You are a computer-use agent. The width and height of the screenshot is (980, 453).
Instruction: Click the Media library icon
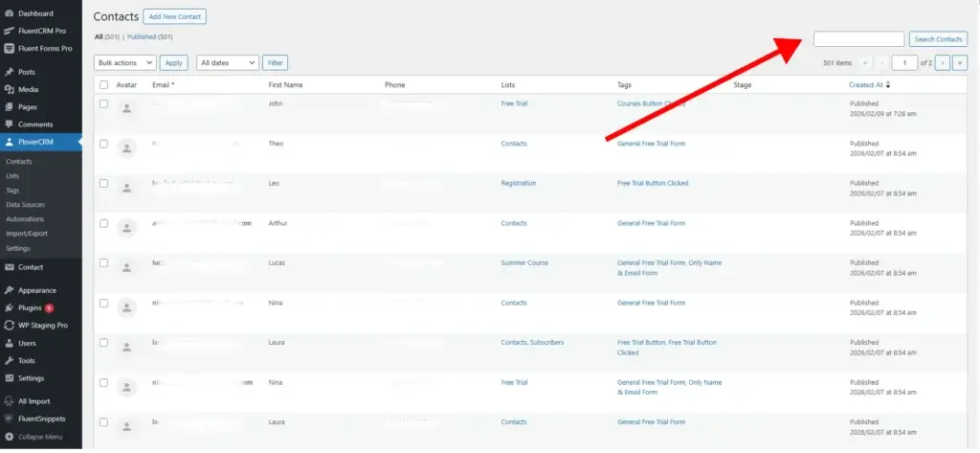click(9, 90)
